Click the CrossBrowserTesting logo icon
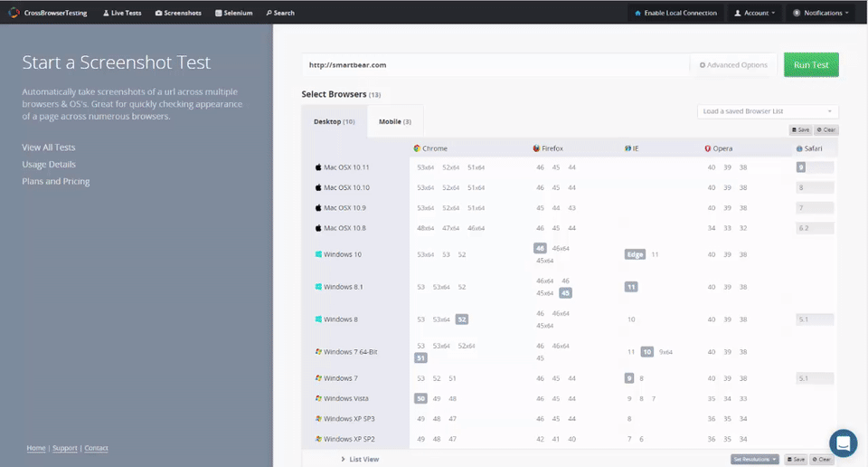Viewport: 868px width, 467px height. (x=14, y=12)
